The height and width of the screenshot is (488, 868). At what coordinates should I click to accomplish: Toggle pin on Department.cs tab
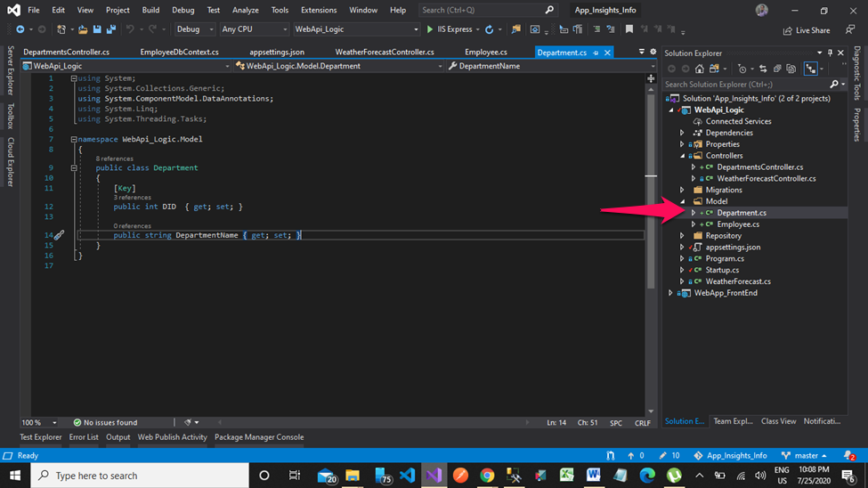[x=596, y=53]
